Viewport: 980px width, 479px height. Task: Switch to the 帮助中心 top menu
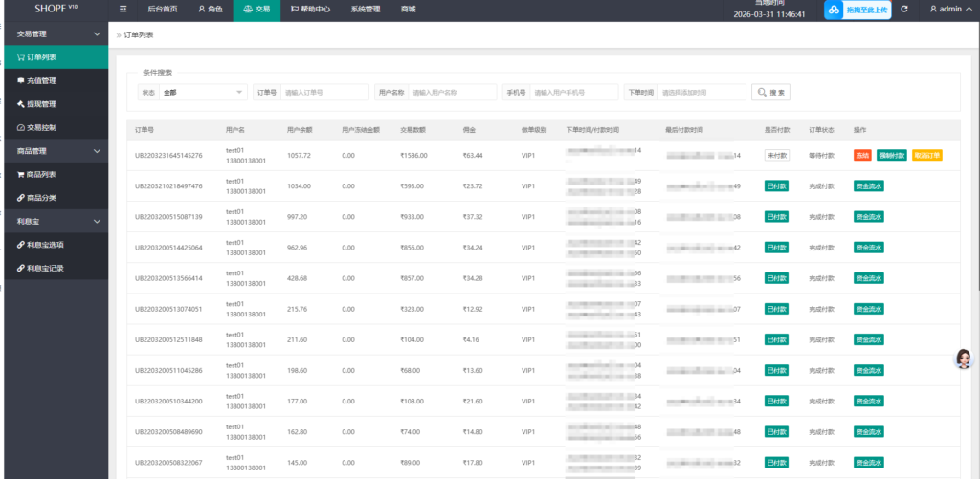click(x=311, y=9)
